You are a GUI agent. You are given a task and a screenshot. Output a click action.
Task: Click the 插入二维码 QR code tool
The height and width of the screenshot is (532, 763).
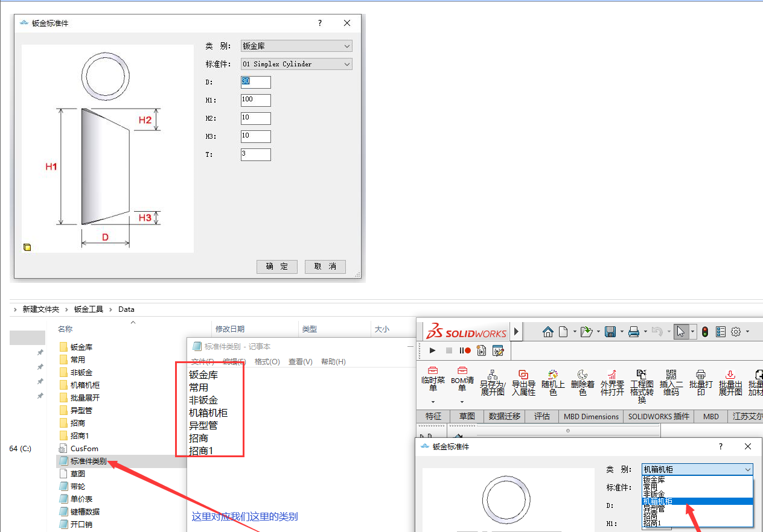click(x=671, y=382)
